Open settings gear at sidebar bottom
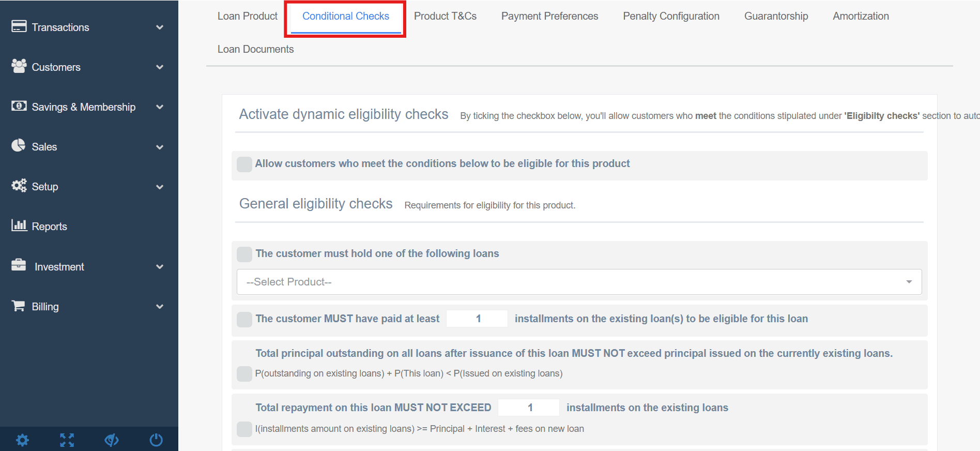980x451 pixels. pyautogui.click(x=22, y=440)
